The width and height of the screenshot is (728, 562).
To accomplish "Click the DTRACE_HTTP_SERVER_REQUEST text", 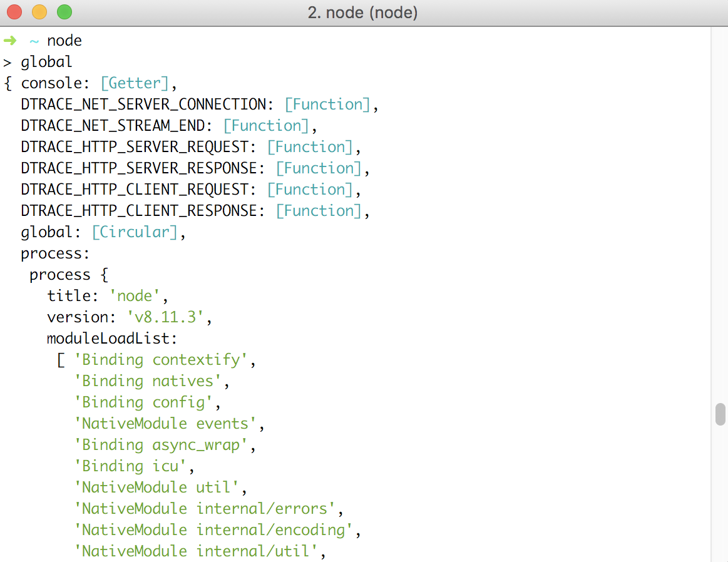I will [135, 147].
